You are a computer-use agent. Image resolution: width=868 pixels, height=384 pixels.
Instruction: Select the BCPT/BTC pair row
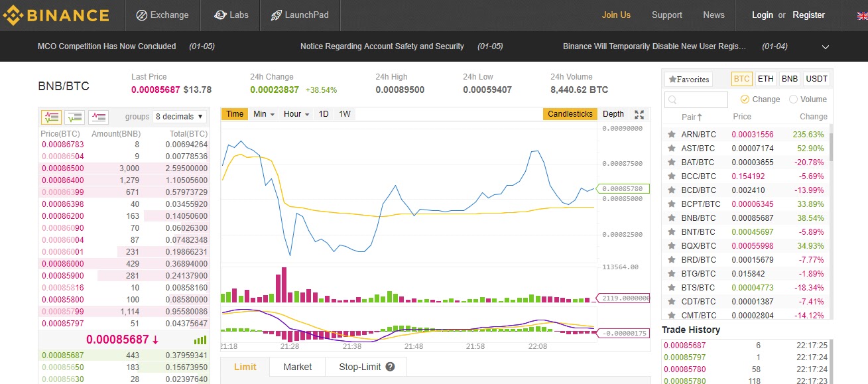click(x=745, y=204)
